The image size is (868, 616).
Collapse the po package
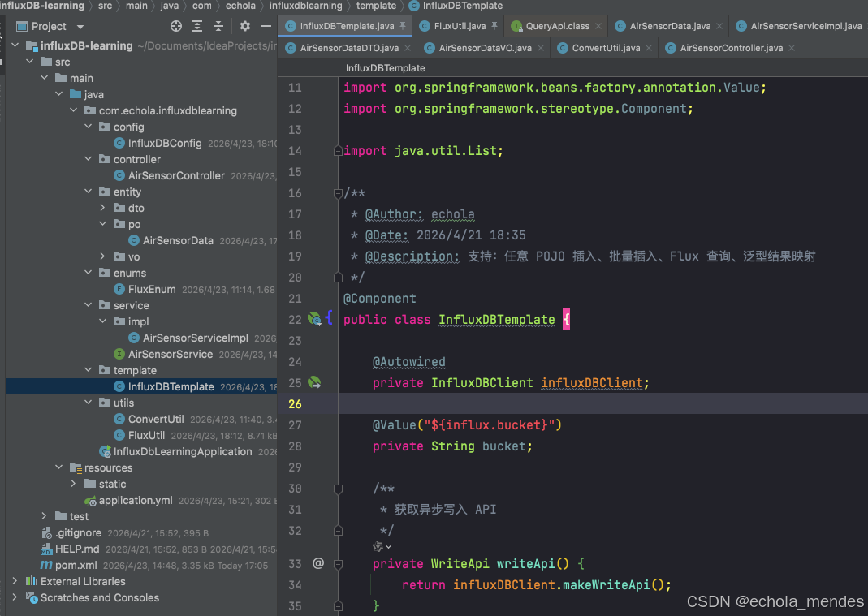coord(102,224)
